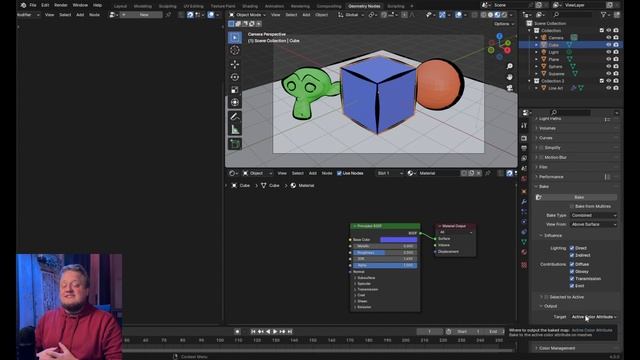
Task: Select the Rotate tool in viewport toolbar
Action: point(235,77)
